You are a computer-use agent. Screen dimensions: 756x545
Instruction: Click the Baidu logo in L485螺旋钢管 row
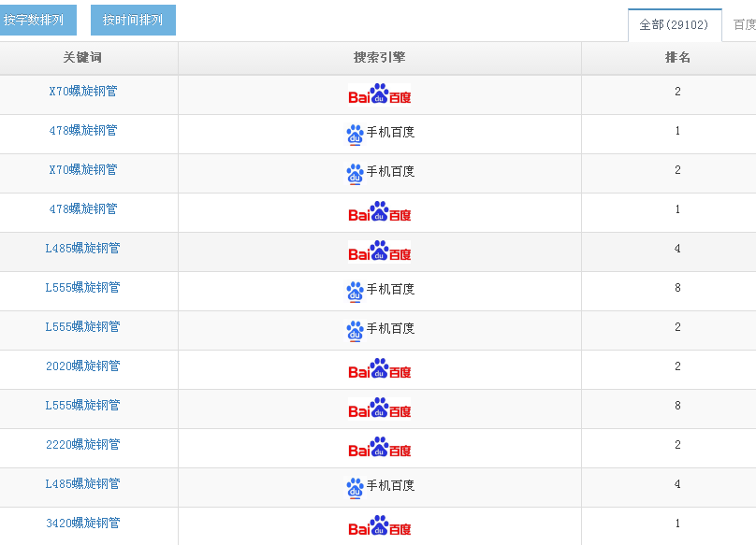[x=379, y=251]
